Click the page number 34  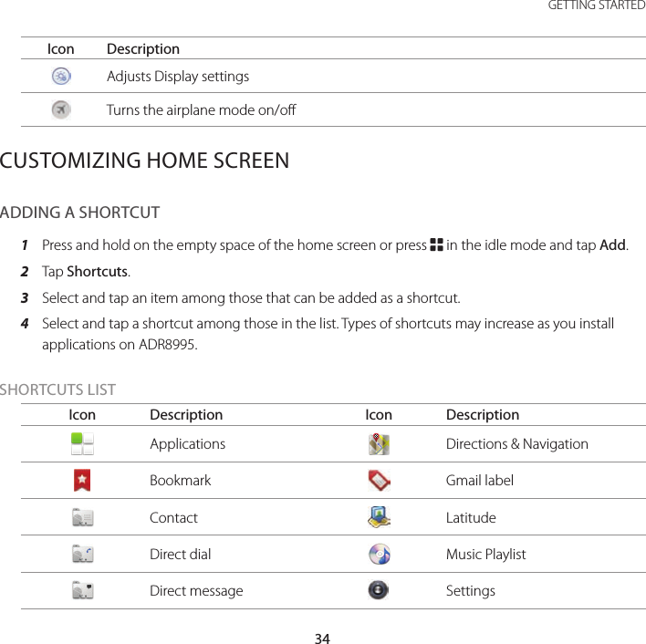(322, 638)
